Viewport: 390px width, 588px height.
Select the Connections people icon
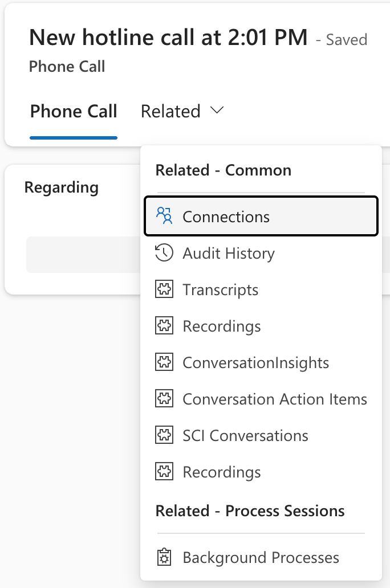pos(164,216)
